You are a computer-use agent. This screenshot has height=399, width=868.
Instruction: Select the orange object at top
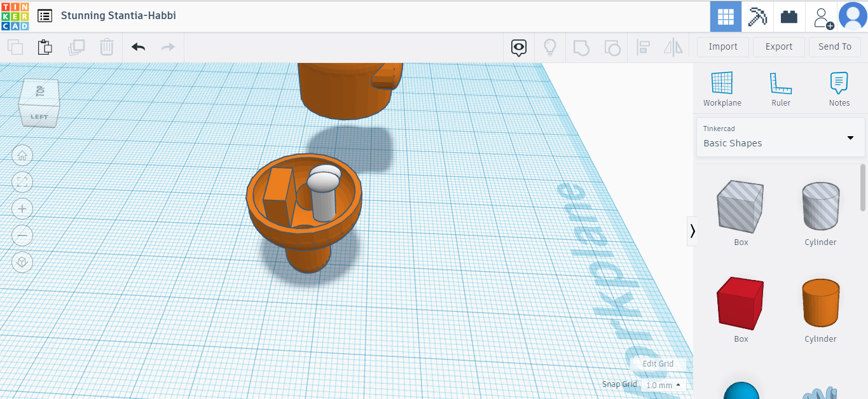(x=347, y=90)
